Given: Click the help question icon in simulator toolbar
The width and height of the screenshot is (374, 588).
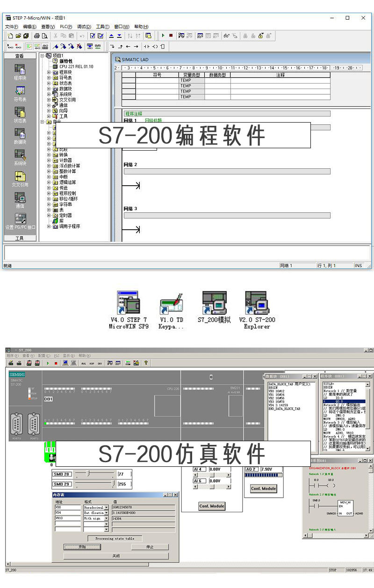Looking at the screenshot, I should point(146,363).
